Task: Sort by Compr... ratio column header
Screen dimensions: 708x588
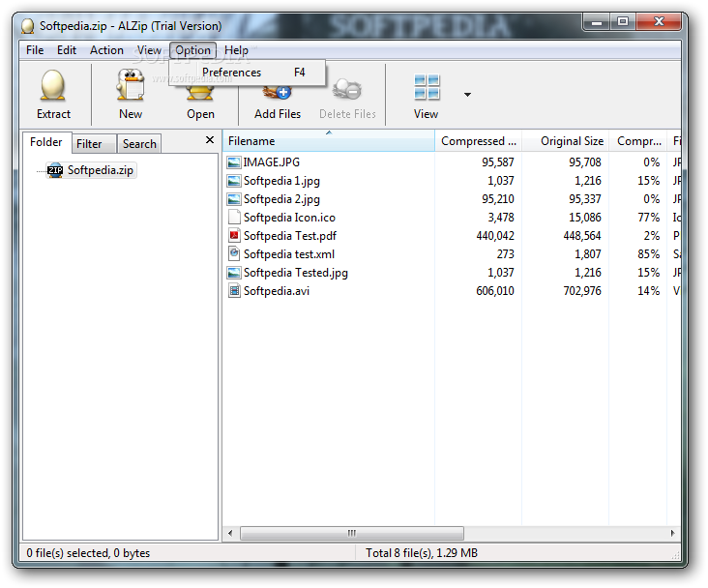Action: pyautogui.click(x=638, y=141)
